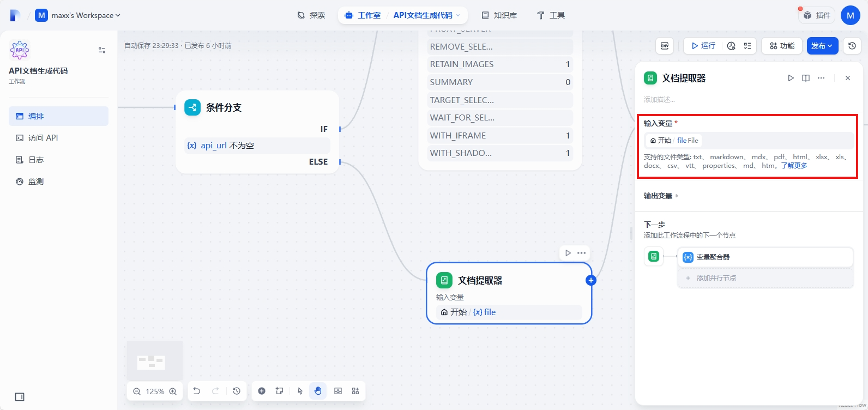Open version history icon beside 发布
The image size is (868, 410).
click(x=852, y=46)
